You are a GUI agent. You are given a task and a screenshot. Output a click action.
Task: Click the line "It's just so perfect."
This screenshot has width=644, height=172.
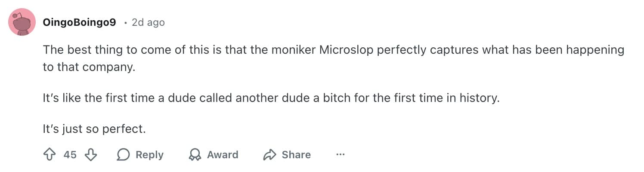(94, 129)
